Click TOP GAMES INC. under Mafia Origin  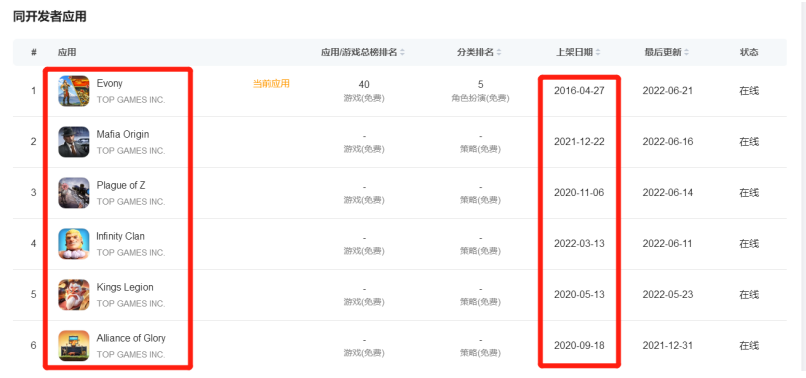pyautogui.click(x=131, y=151)
